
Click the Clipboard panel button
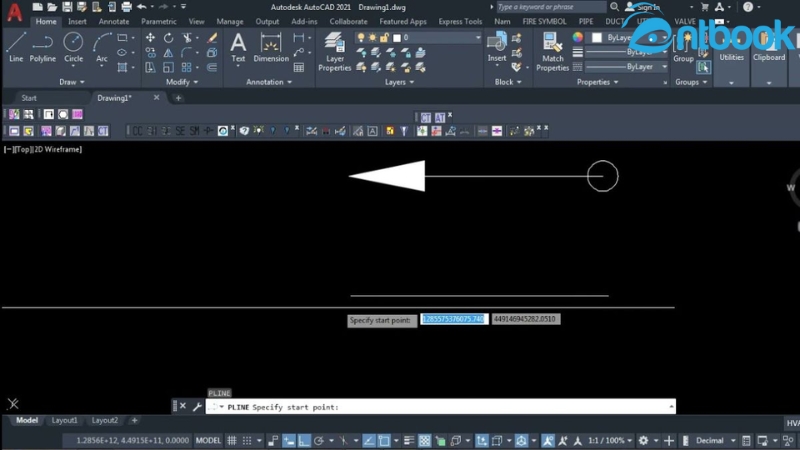coord(769,57)
